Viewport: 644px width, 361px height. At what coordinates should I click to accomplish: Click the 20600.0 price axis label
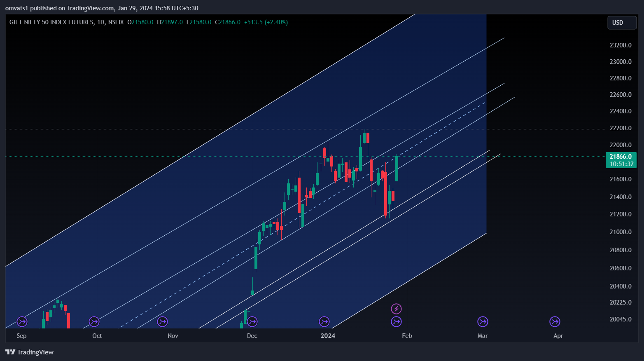pyautogui.click(x=621, y=268)
